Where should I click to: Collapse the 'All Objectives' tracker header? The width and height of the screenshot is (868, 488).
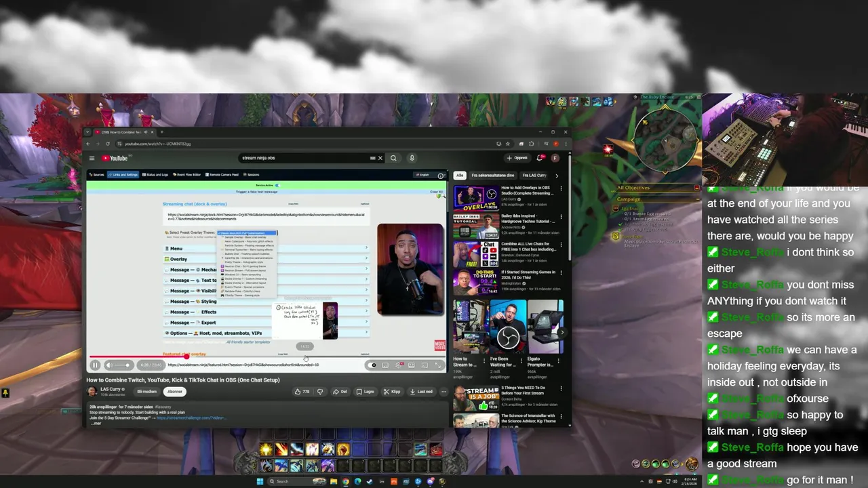pyautogui.click(x=696, y=188)
